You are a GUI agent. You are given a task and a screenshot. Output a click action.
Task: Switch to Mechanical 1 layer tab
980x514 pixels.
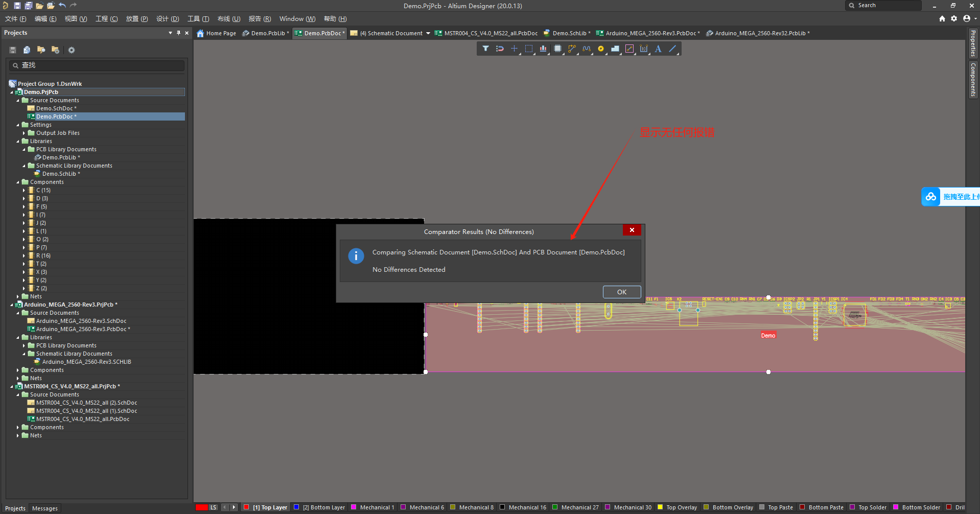(x=373, y=507)
